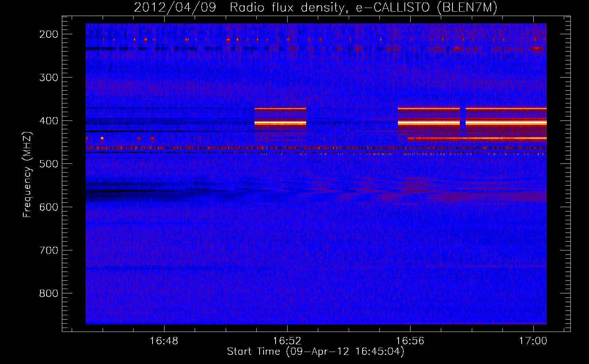This screenshot has width=589, height=364.
Task: Click the bright emission band after 16:56 near 400 MHz
Action: 472,123
